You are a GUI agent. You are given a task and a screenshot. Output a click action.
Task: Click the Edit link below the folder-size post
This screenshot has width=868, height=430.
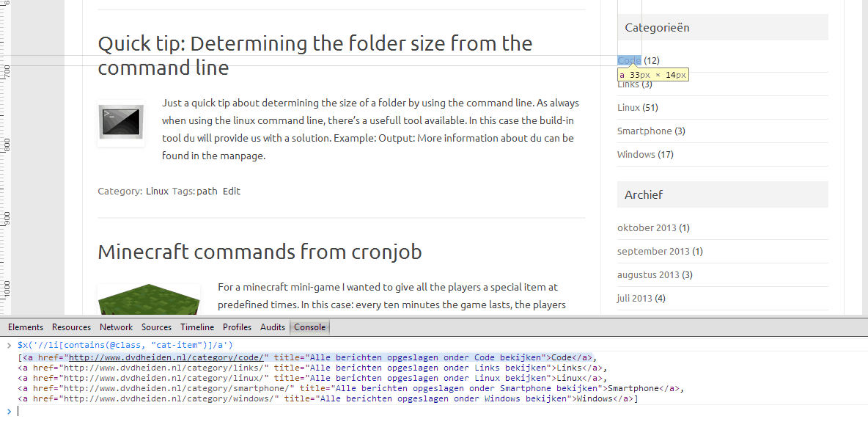231,191
